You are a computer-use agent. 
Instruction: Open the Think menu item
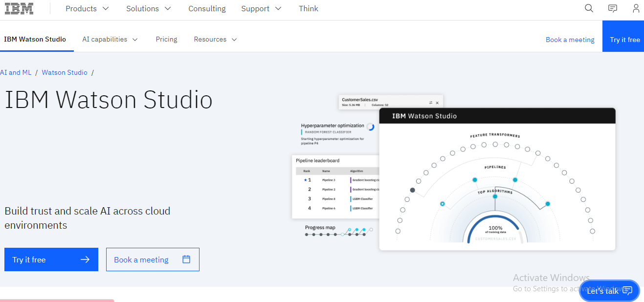(x=309, y=9)
